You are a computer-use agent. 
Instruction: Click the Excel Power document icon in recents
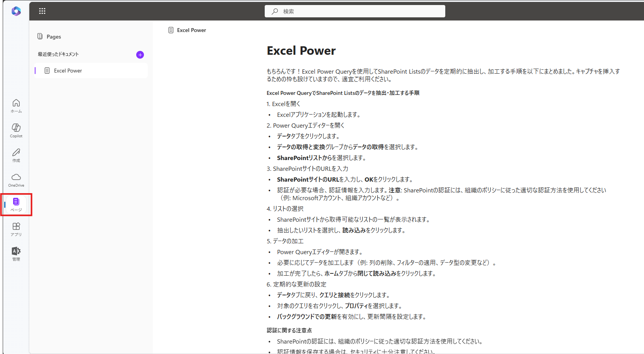coord(47,70)
